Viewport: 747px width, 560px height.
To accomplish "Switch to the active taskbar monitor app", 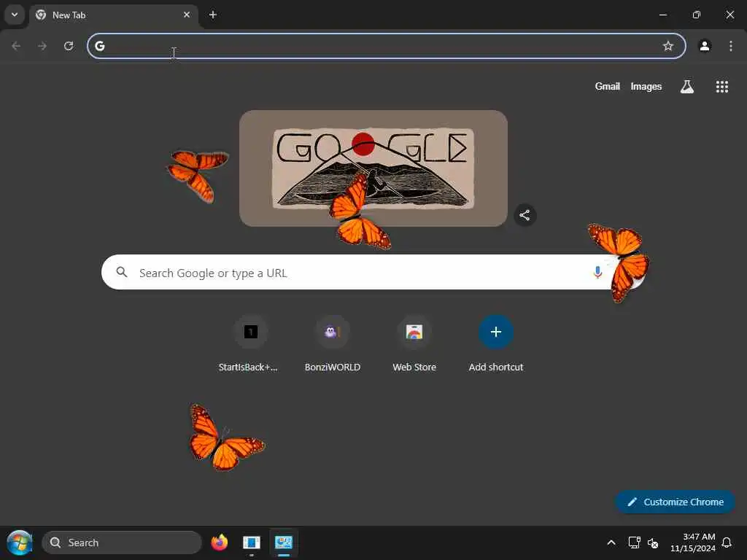I will tap(284, 542).
